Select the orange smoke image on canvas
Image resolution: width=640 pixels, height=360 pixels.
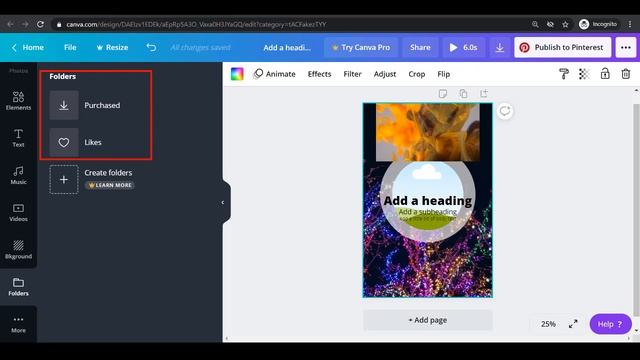428,132
